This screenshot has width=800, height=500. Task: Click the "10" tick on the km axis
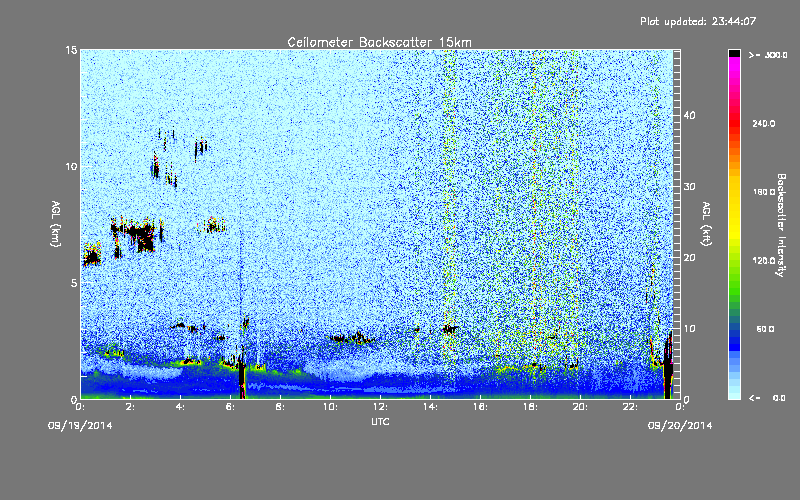tap(71, 166)
